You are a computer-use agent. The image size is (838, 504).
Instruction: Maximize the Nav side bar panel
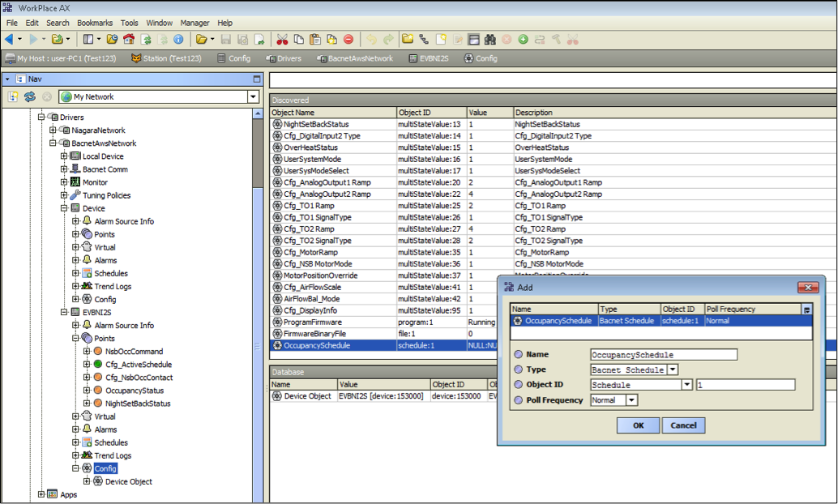[257, 79]
